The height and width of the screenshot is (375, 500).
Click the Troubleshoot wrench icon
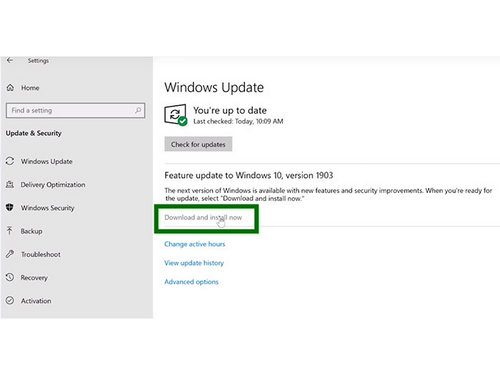[x=10, y=254]
